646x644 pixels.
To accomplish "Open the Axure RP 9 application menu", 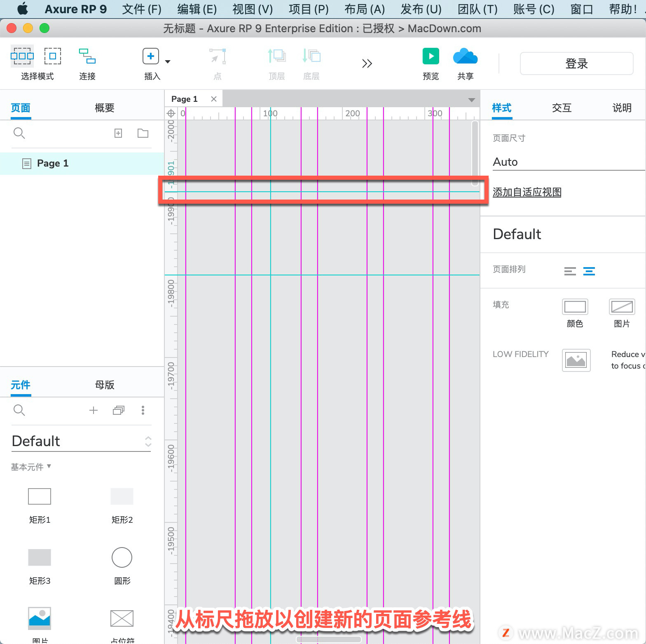I will [x=76, y=9].
